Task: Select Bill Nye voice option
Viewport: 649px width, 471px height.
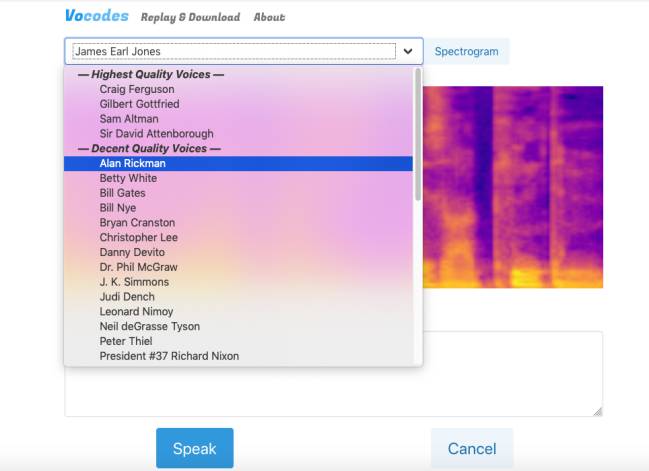Action: [117, 208]
